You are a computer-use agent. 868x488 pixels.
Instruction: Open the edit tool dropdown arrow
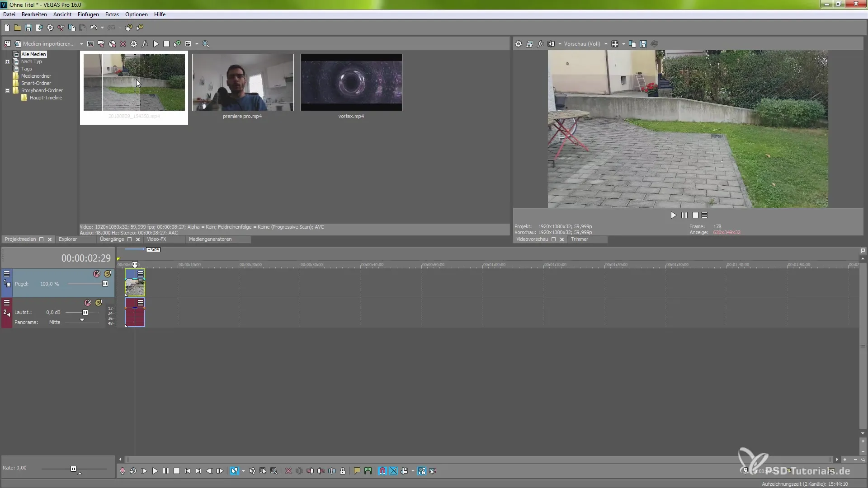click(x=243, y=471)
